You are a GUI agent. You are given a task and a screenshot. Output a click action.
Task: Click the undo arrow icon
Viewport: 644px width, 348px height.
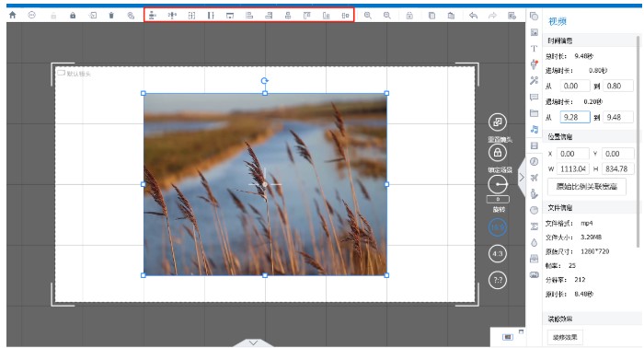click(x=473, y=16)
